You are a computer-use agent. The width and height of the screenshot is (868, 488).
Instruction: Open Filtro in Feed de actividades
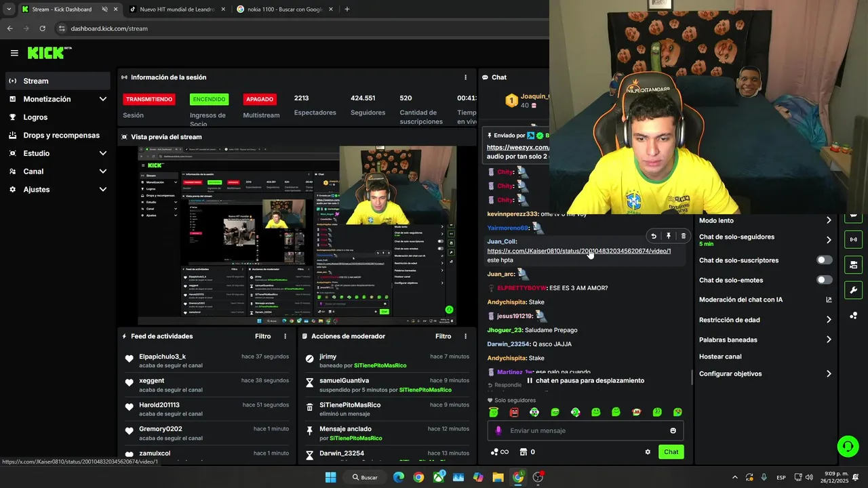click(x=262, y=336)
